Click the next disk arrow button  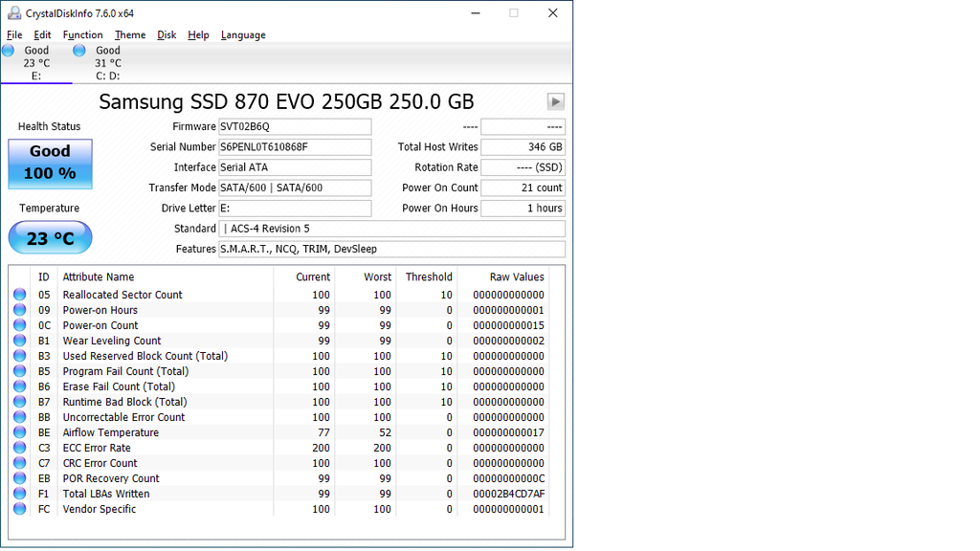[x=555, y=102]
